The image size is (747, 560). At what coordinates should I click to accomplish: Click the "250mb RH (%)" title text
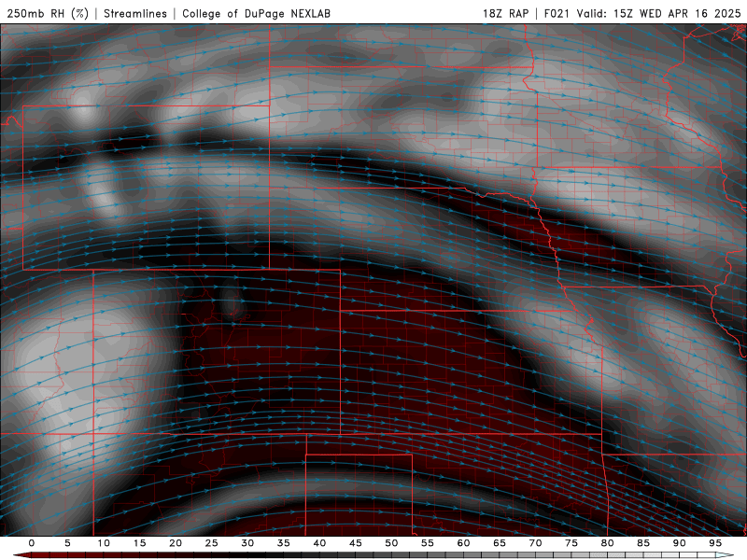coord(48,13)
